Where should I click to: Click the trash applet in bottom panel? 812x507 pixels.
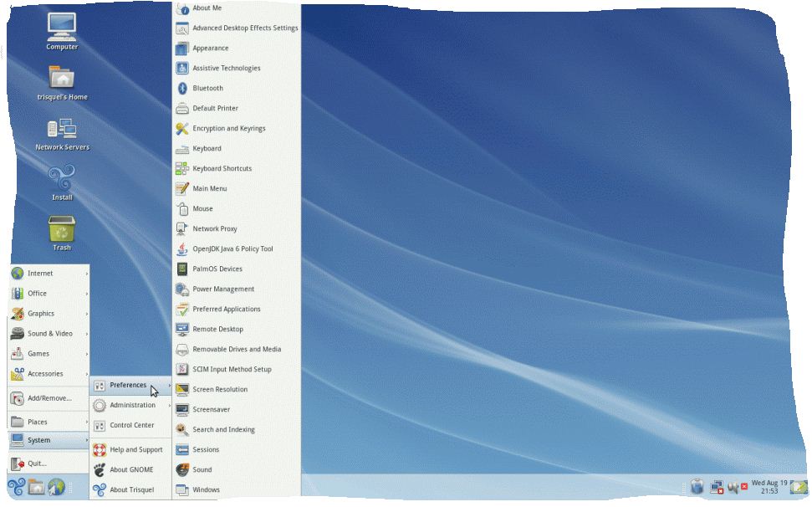[697, 486]
